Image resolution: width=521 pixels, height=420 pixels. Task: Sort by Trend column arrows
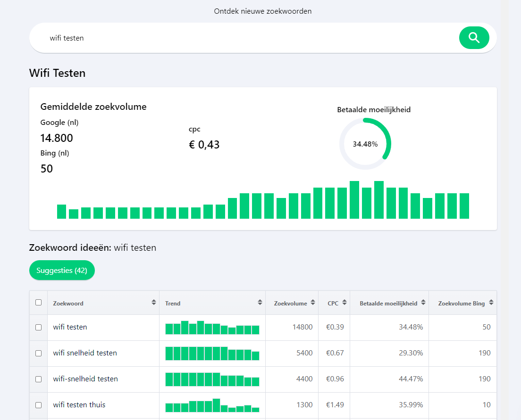(x=260, y=302)
